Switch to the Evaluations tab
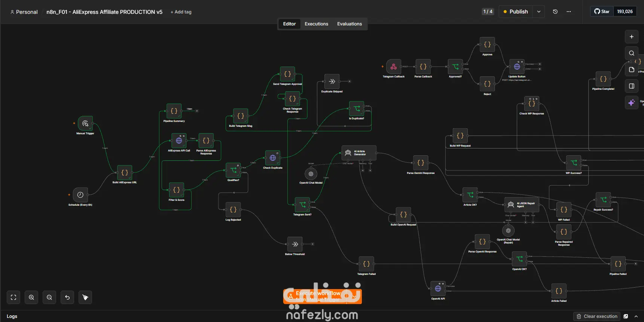The width and height of the screenshot is (644, 322). click(350, 24)
